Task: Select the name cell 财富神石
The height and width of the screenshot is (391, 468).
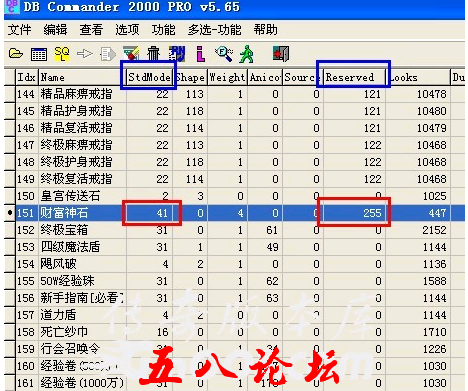Action: [82, 213]
